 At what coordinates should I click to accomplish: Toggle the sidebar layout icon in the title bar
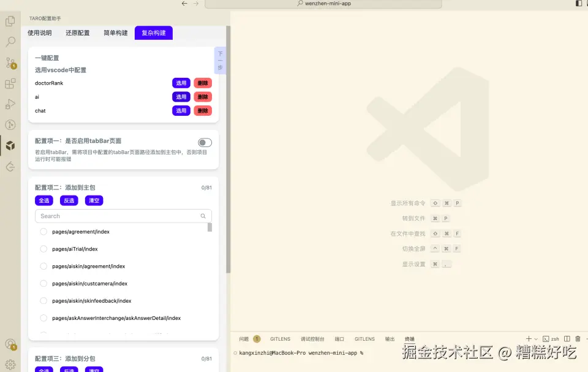click(578, 4)
